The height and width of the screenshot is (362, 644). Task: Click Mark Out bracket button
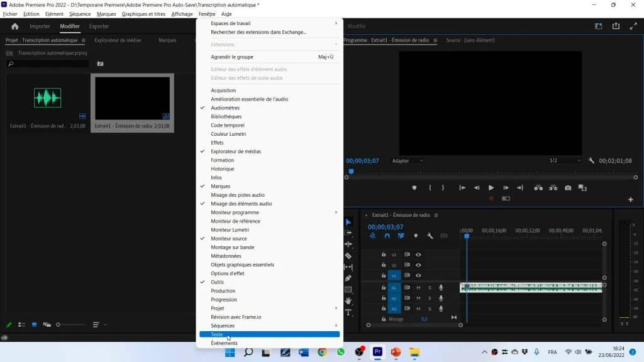(x=443, y=188)
